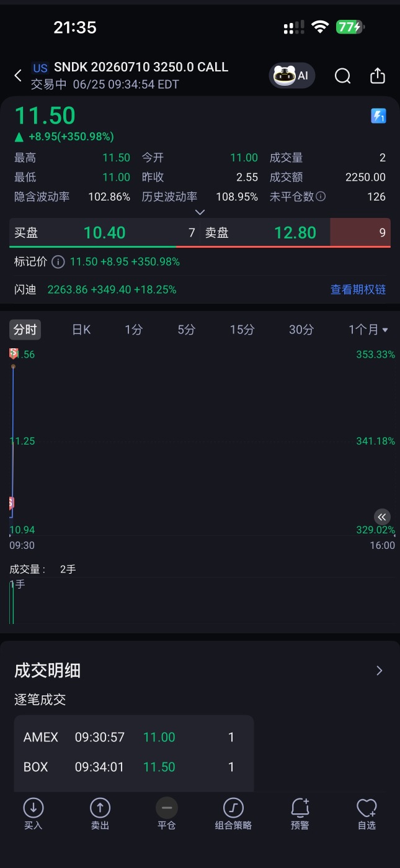
Task: Tap the info icon beside 未平仓数
Action: [321, 196]
